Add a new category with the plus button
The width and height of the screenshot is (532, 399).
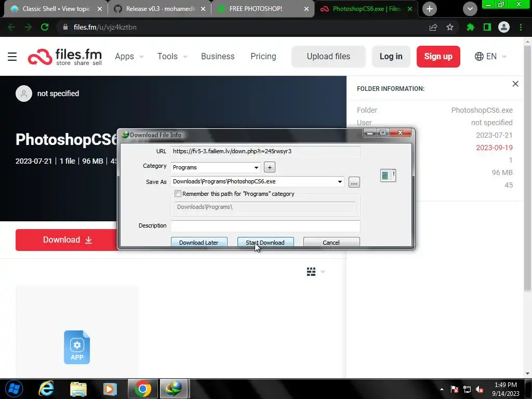click(270, 167)
